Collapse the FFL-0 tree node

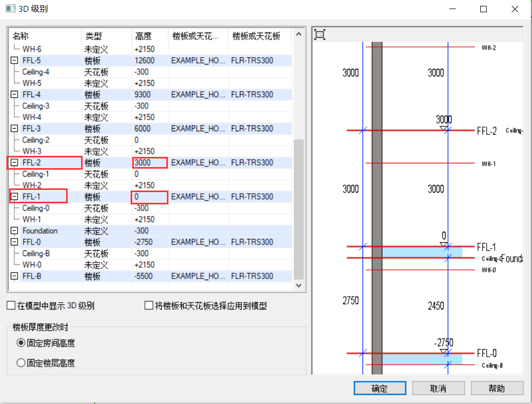(14, 242)
